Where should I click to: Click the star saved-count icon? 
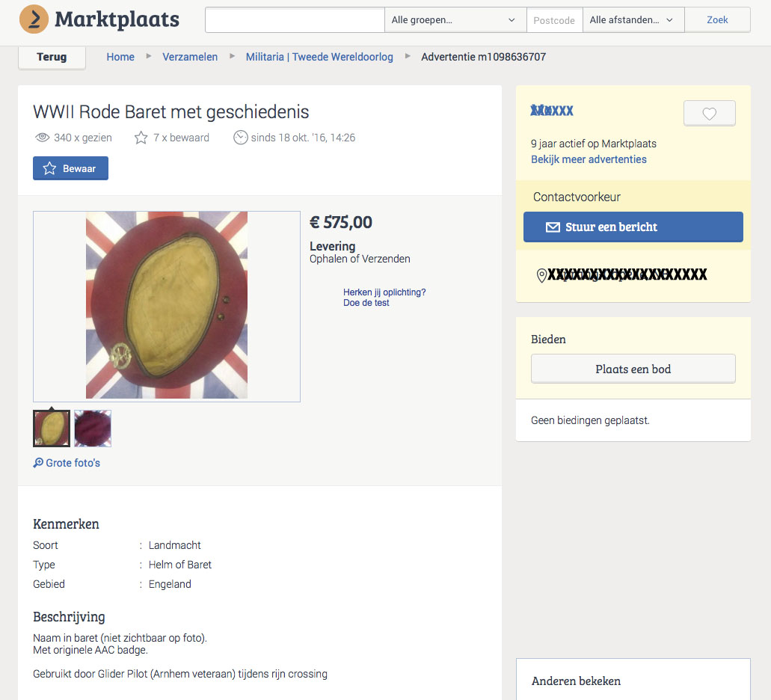click(141, 138)
